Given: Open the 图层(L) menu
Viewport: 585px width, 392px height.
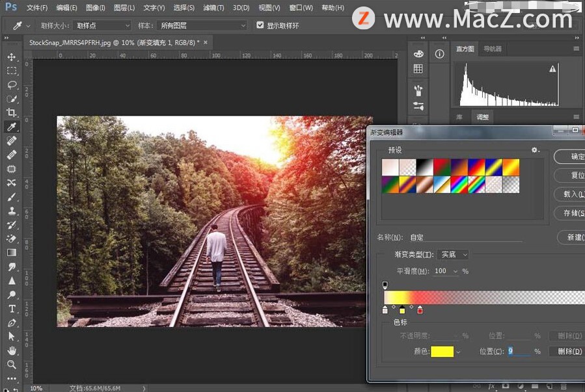Looking at the screenshot, I should 124,7.
